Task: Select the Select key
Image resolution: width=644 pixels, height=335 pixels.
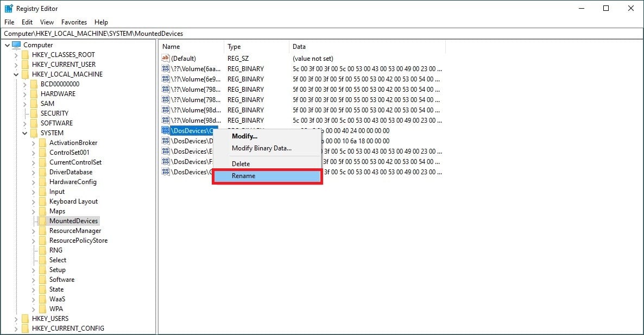Action: coord(58,260)
